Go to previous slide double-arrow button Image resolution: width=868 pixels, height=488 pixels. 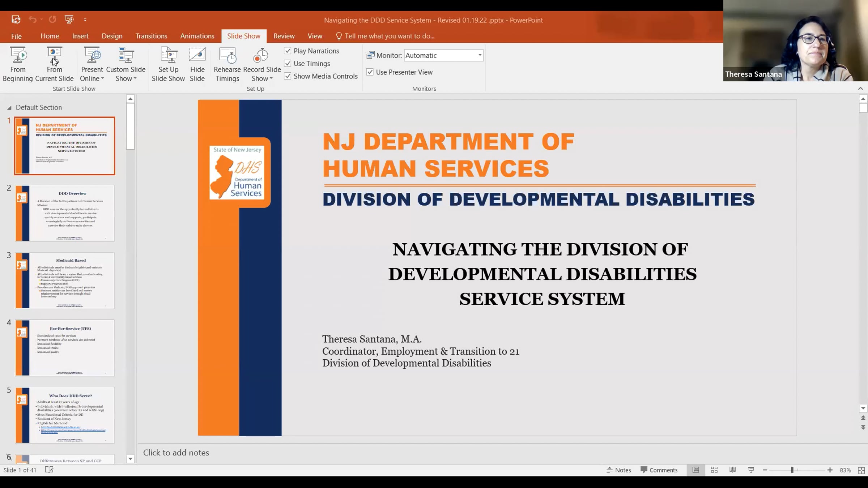[x=863, y=418]
